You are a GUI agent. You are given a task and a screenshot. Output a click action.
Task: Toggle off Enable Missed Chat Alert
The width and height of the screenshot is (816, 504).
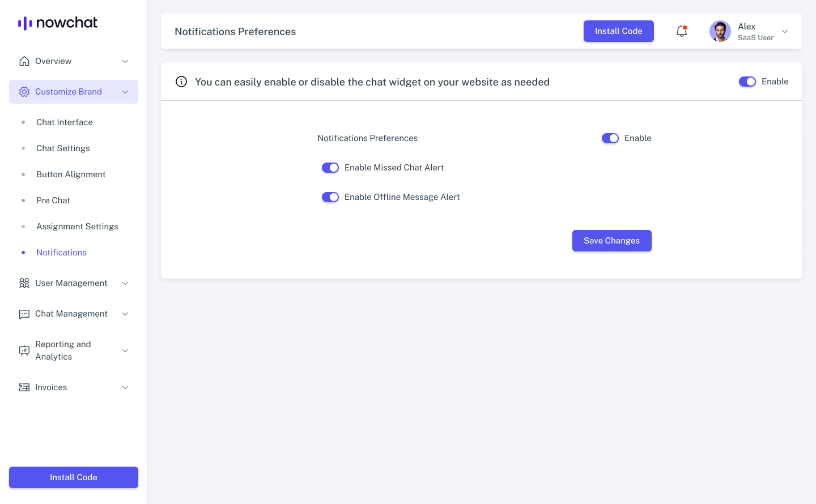330,168
